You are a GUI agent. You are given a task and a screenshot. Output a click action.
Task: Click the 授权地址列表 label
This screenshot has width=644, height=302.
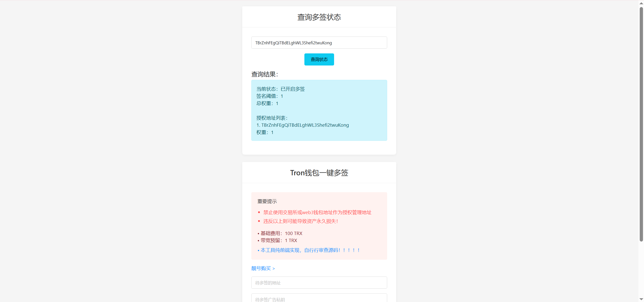[272, 118]
